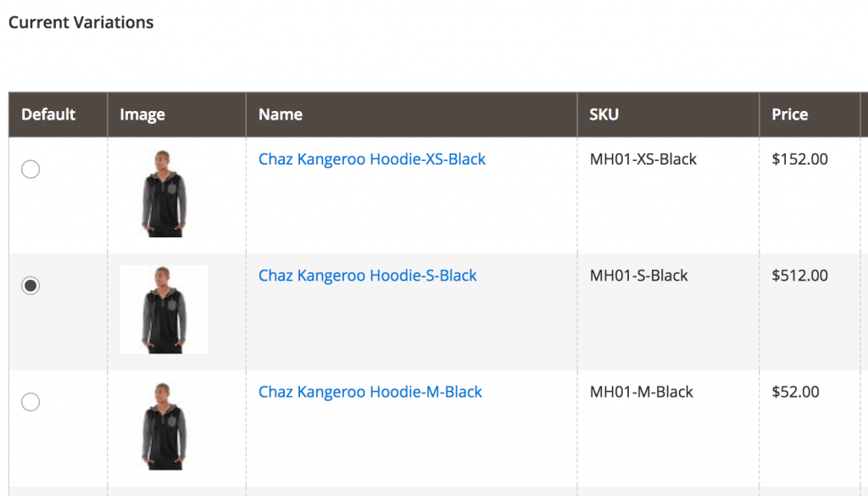Click the S-Black hoodie product image
This screenshot has width=868, height=496.
tap(164, 309)
